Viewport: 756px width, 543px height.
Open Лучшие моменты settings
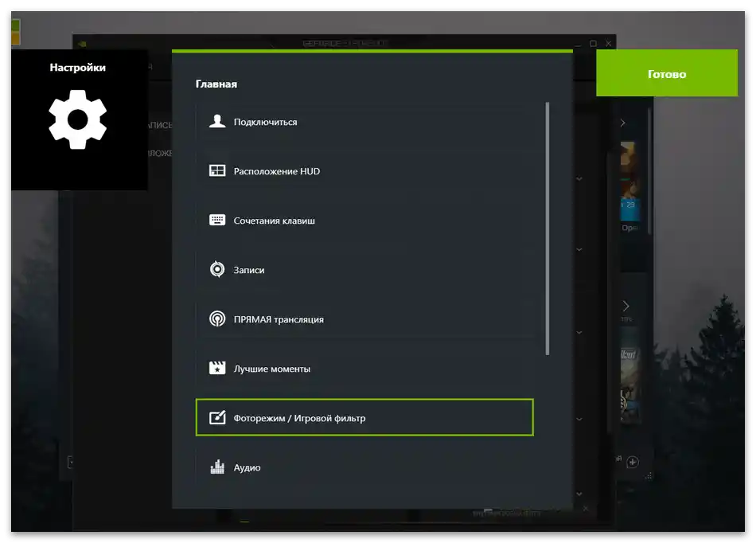click(364, 368)
